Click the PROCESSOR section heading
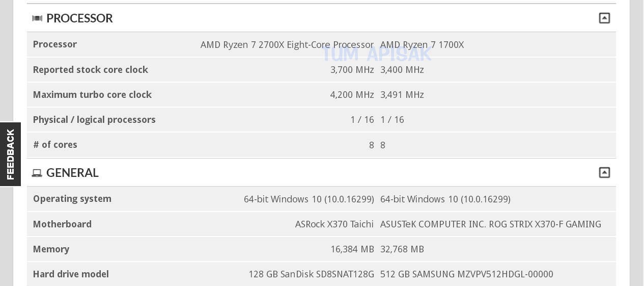Viewport: 644px width, 286px height. coord(79,18)
